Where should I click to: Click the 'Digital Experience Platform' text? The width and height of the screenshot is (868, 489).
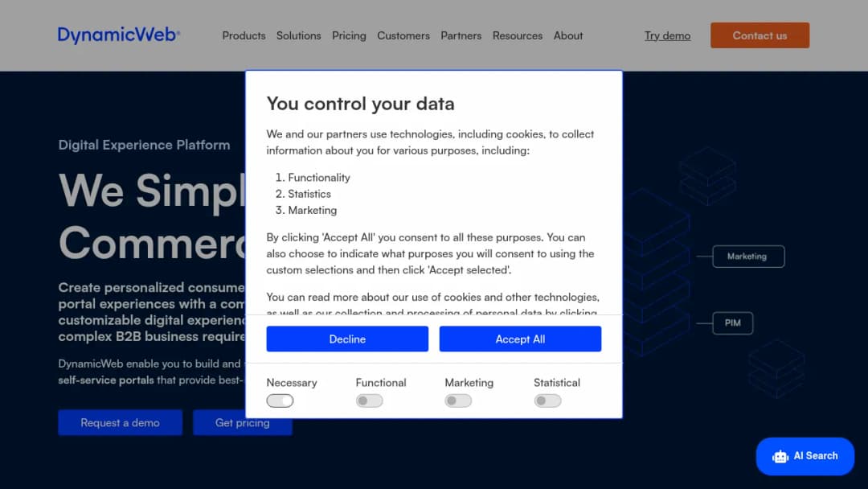[x=144, y=145]
